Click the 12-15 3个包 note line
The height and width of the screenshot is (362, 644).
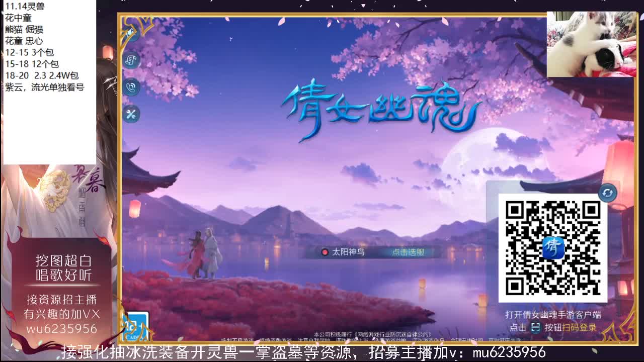(29, 52)
